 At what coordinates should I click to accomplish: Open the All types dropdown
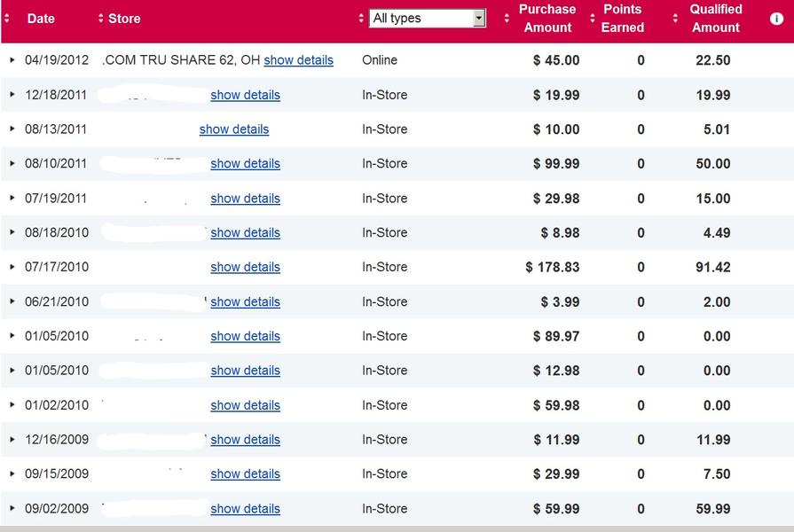tap(428, 19)
